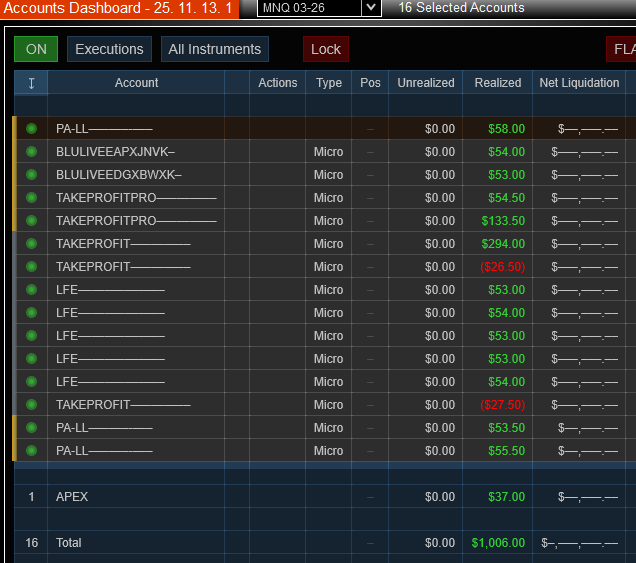This screenshot has width=636, height=563.
Task: Click status dot beside the $133.50 TAKEPROFITPRO row
Action: (31, 221)
